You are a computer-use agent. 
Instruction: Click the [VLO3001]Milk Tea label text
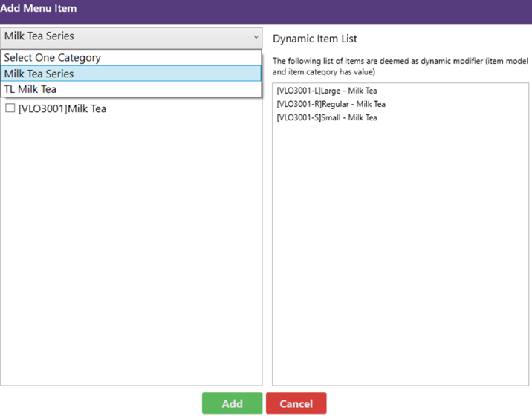click(62, 108)
